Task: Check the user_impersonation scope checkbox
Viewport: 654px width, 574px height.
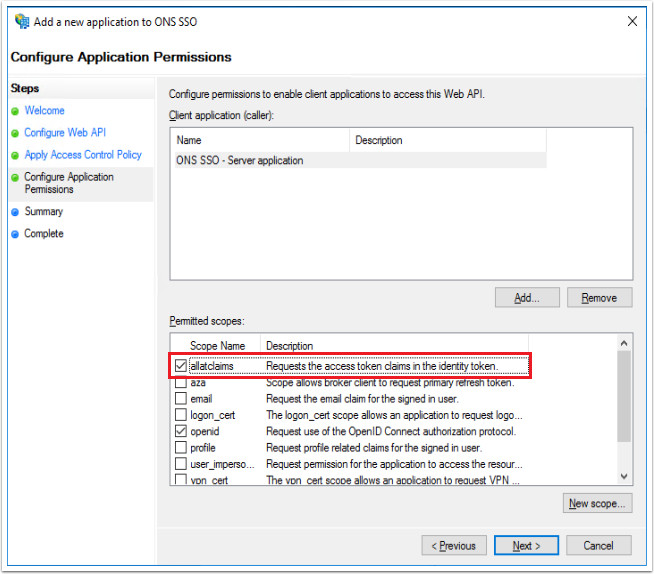Action: click(181, 463)
